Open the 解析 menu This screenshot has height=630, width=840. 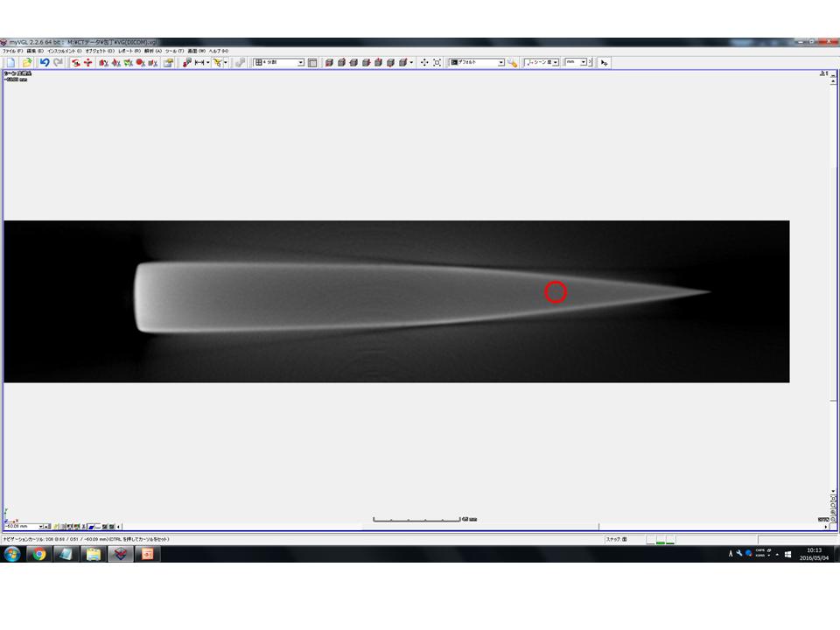click(x=154, y=52)
